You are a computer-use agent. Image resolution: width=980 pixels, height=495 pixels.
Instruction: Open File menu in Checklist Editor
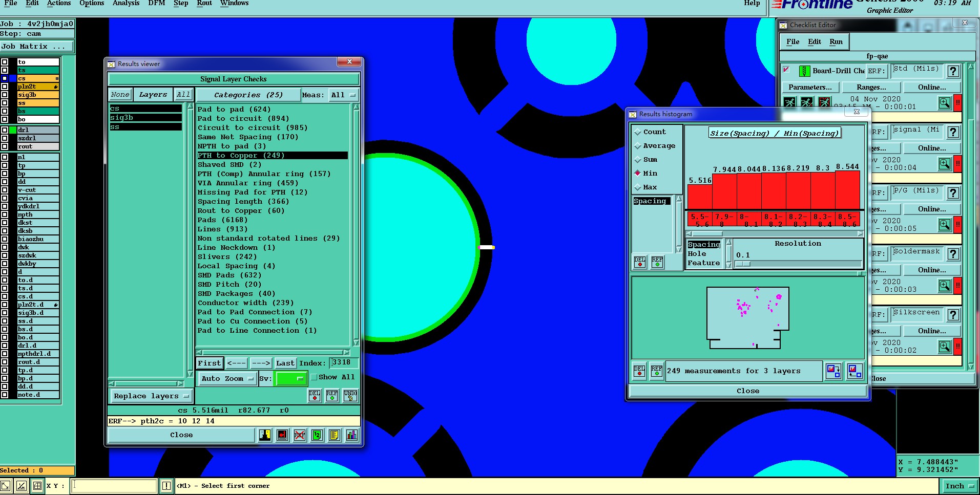793,42
